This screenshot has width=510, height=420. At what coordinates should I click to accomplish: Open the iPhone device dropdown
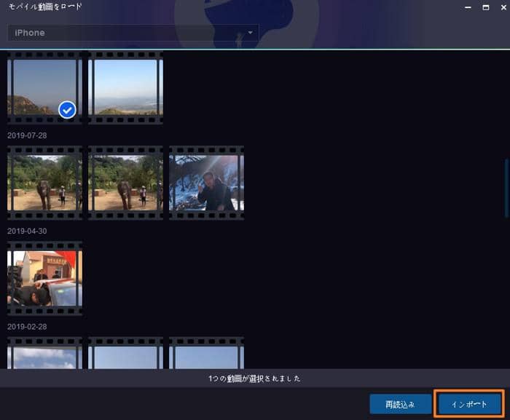pos(133,33)
